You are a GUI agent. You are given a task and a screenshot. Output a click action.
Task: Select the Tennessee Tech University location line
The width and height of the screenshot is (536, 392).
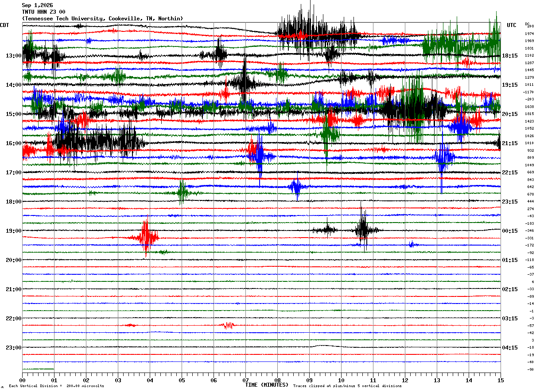[102, 19]
